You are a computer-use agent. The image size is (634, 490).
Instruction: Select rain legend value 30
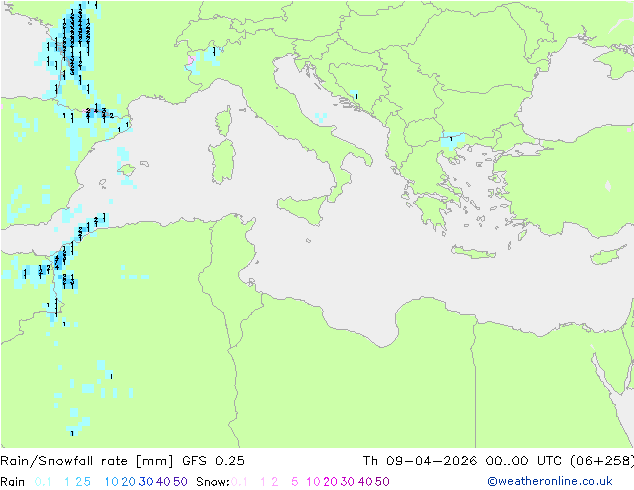click(146, 482)
